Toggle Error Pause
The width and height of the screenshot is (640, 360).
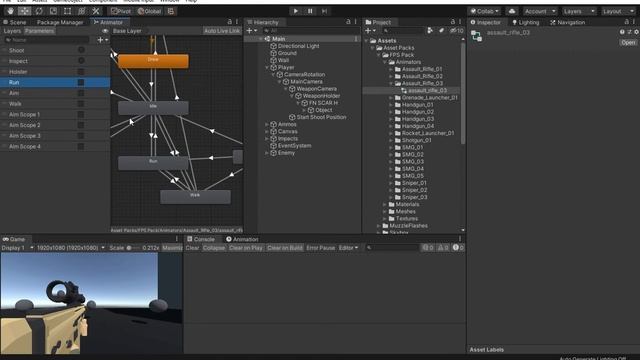[x=321, y=248]
